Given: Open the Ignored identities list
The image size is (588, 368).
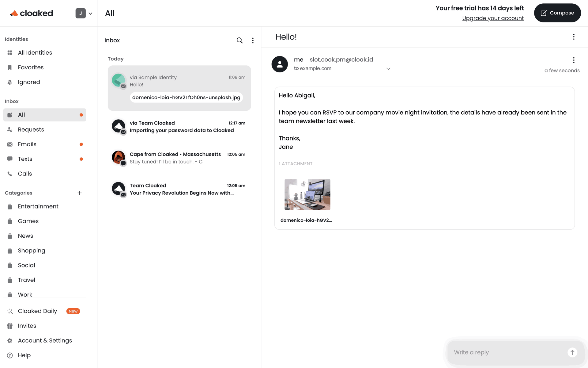Looking at the screenshot, I should pyautogui.click(x=45, y=82).
